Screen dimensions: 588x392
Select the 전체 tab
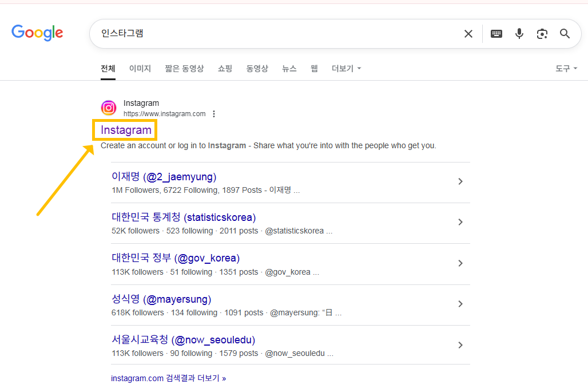[x=108, y=69]
